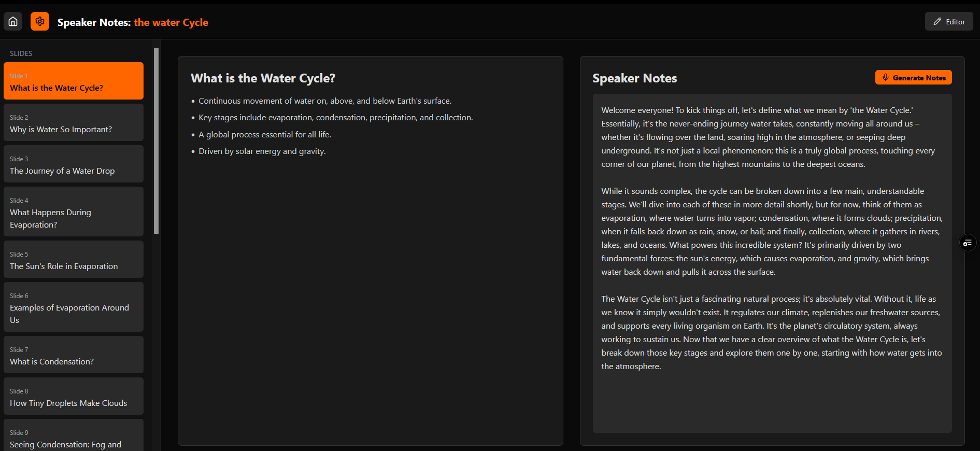The image size is (980, 451).
Task: Click the microphone icon on Generate Notes
Action: coord(886,77)
